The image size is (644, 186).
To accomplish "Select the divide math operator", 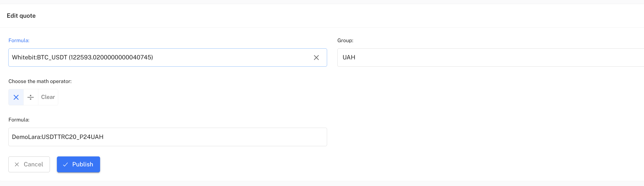I will [31, 97].
